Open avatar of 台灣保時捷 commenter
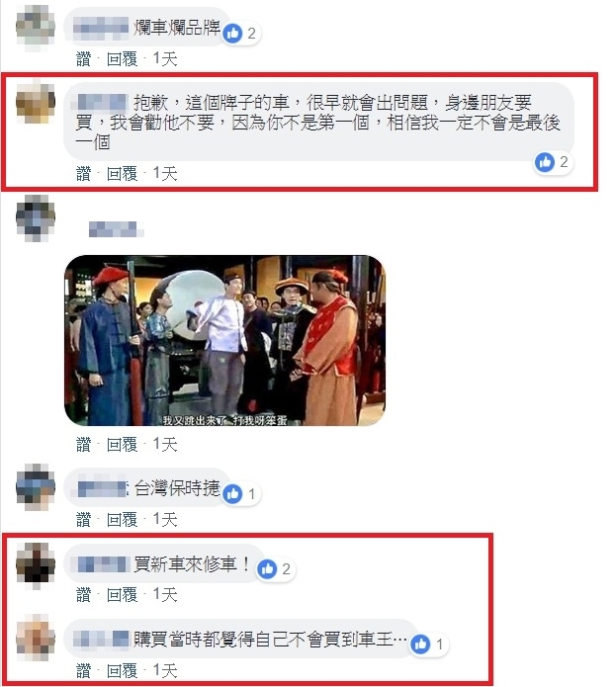 coord(36,486)
